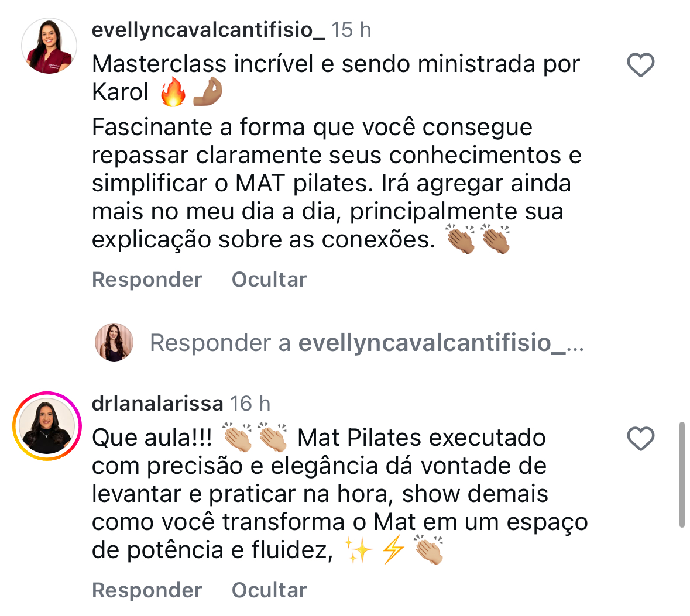Tap the pinched fingers emoji after Karol
Image resolution: width=690 pixels, height=616 pixels.
point(208,92)
